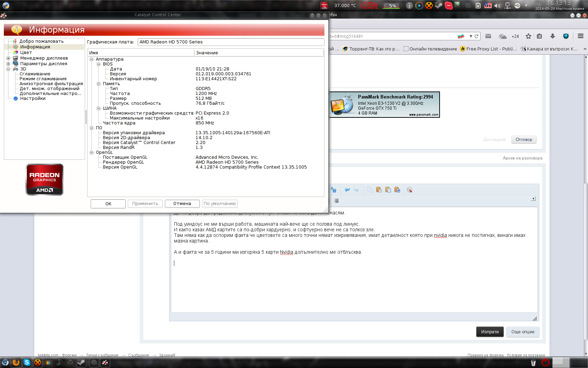The image size is (588, 368).
Task: Click the По умолчанию button
Action: pos(220,204)
